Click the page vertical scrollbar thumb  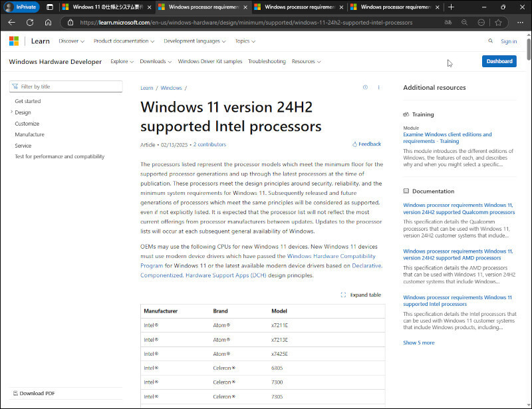pyautogui.click(x=529, y=50)
